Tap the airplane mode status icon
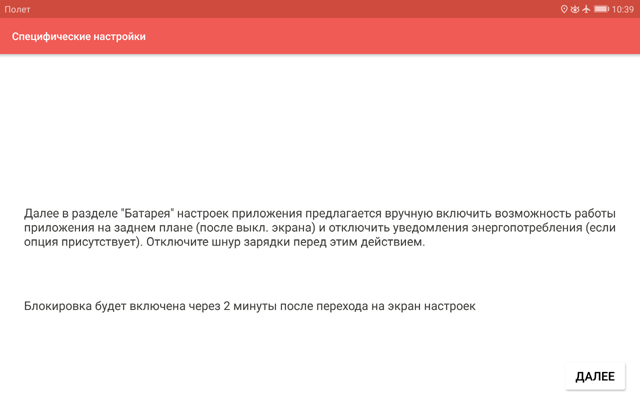Viewport: 640px width, 400px height. [587, 9]
